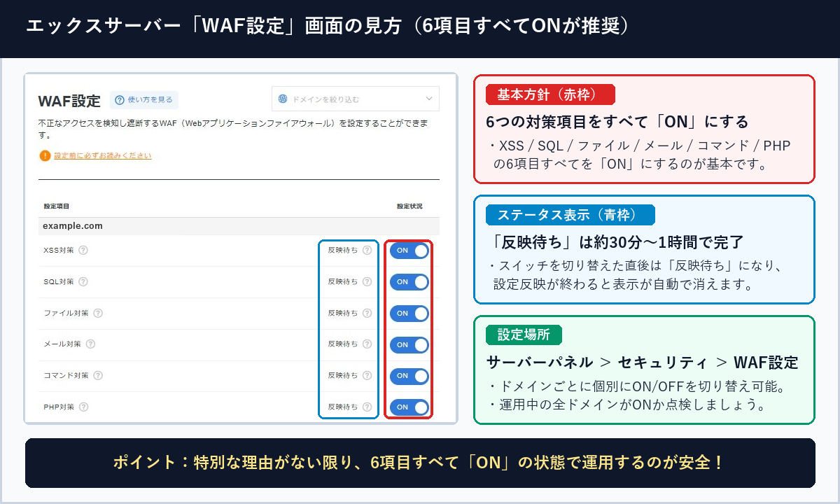This screenshot has width=840, height=504.
Task: Click the 設定項目 column header
Action: pyautogui.click(x=56, y=206)
